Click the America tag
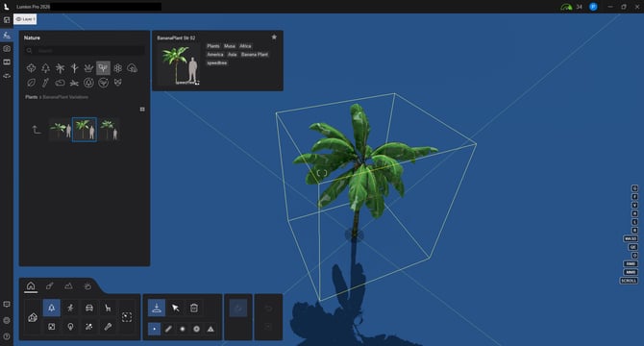The image size is (644, 346). coord(214,54)
